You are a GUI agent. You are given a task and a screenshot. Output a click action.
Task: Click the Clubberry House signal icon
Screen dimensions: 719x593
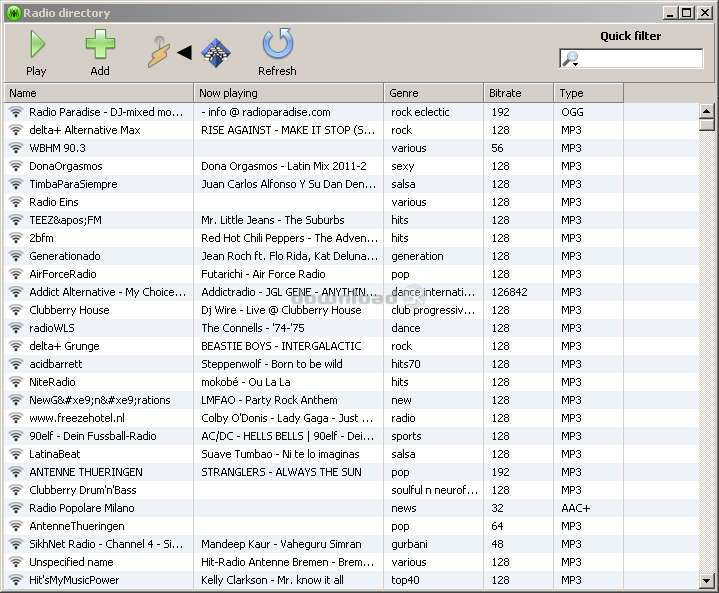(16, 310)
